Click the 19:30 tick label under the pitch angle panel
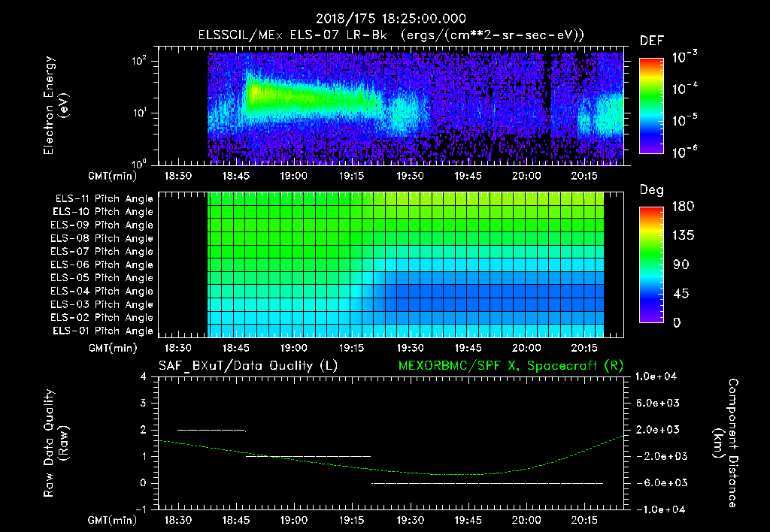Viewport: 770px width, 532px height. (x=410, y=348)
